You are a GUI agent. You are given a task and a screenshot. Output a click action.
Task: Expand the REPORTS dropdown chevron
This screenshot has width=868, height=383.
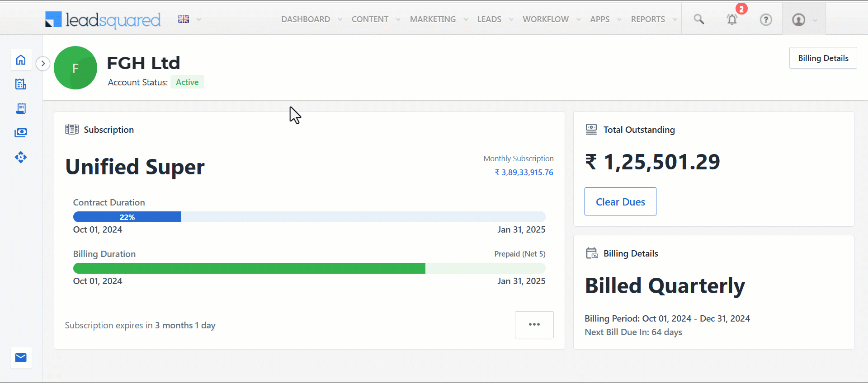675,19
